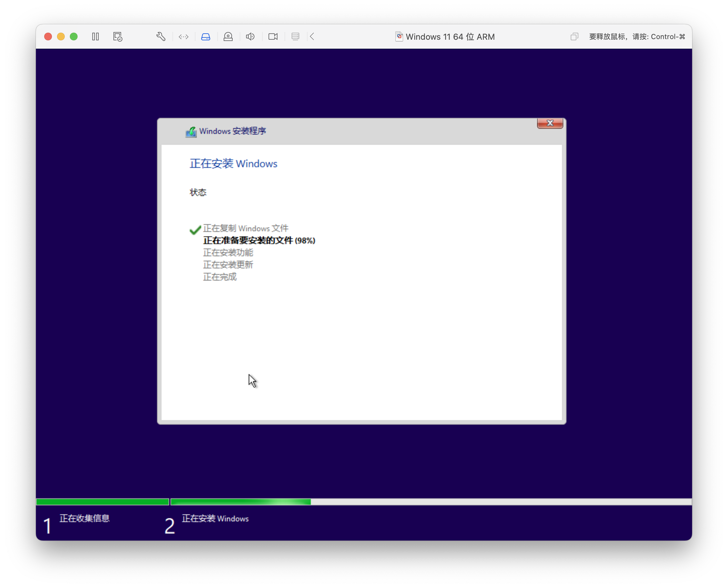The width and height of the screenshot is (728, 588).
Task: Click the stage 1 progress bar
Action: point(102,502)
